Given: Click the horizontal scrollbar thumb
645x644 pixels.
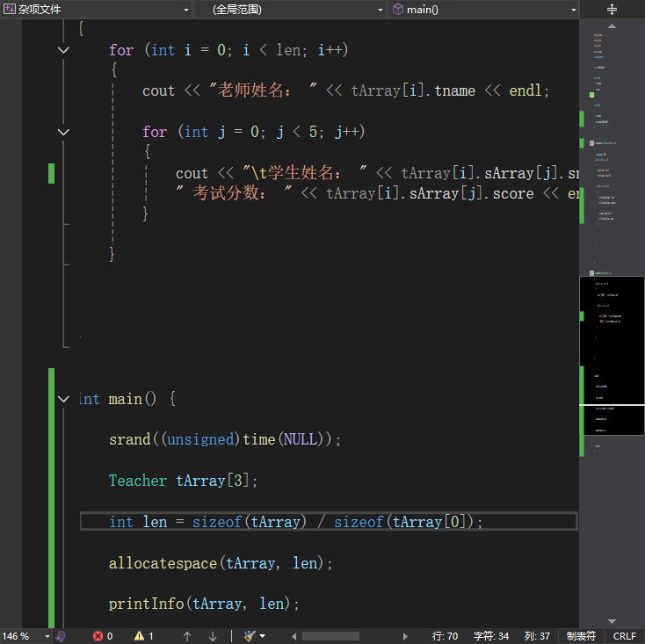Looking at the screenshot, I should (x=330, y=636).
